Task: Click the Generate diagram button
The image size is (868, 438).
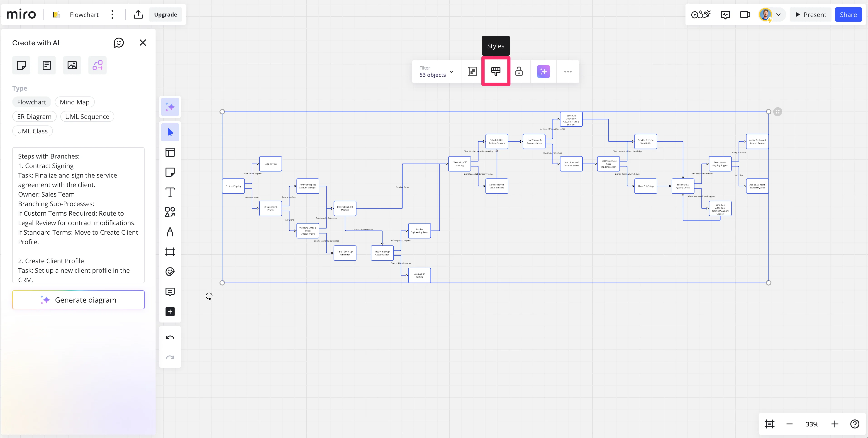Action: 78,300
